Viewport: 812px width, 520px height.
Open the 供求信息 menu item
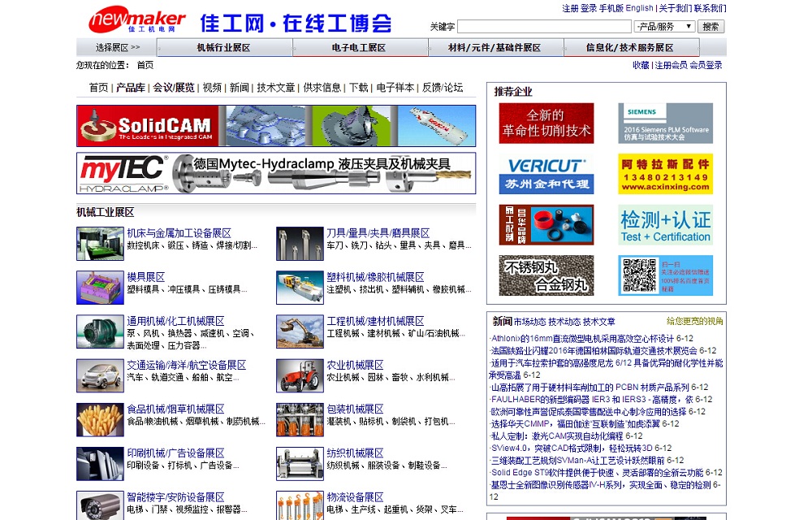click(322, 88)
